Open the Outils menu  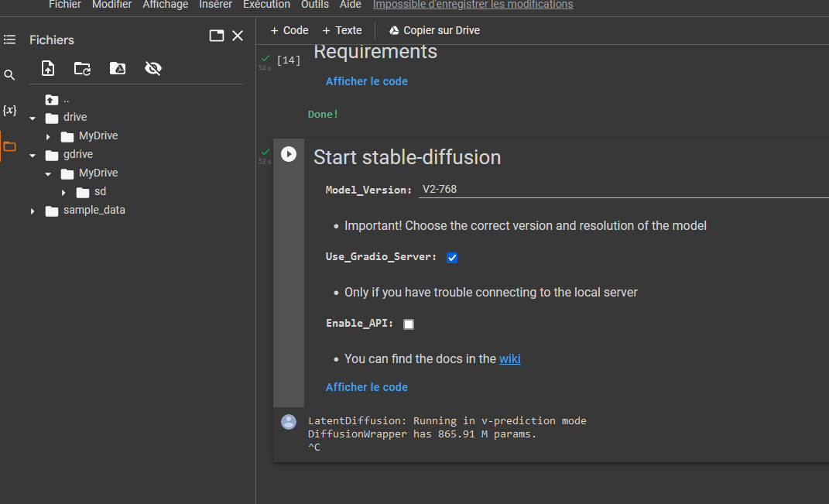point(314,5)
